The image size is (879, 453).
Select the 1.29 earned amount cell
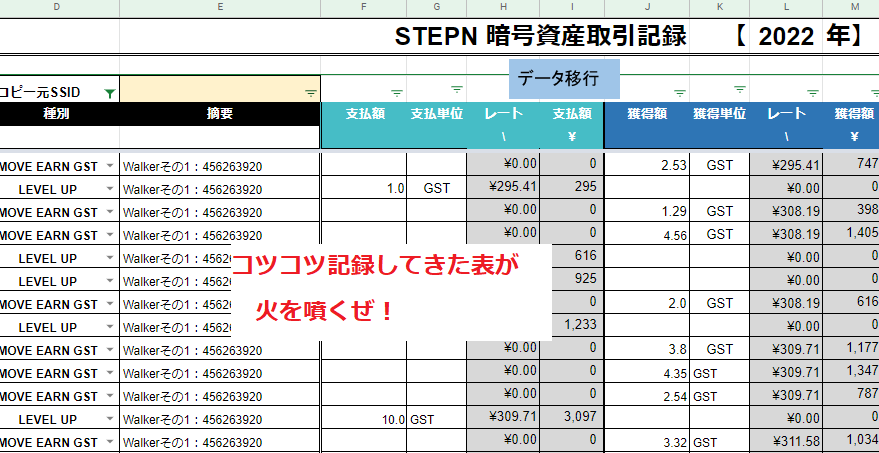pos(647,211)
